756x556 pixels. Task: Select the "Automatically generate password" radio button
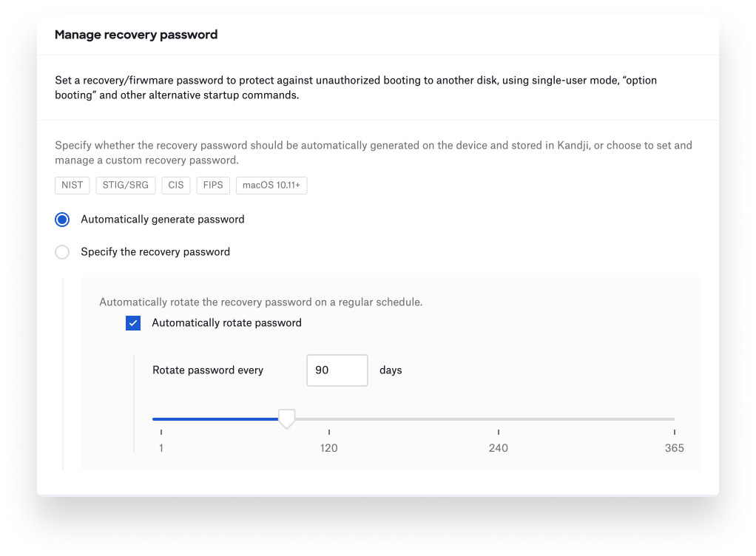point(62,220)
